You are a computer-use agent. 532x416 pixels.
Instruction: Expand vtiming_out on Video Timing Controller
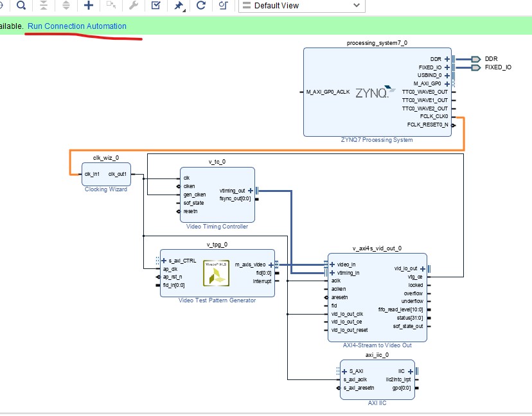251,191
